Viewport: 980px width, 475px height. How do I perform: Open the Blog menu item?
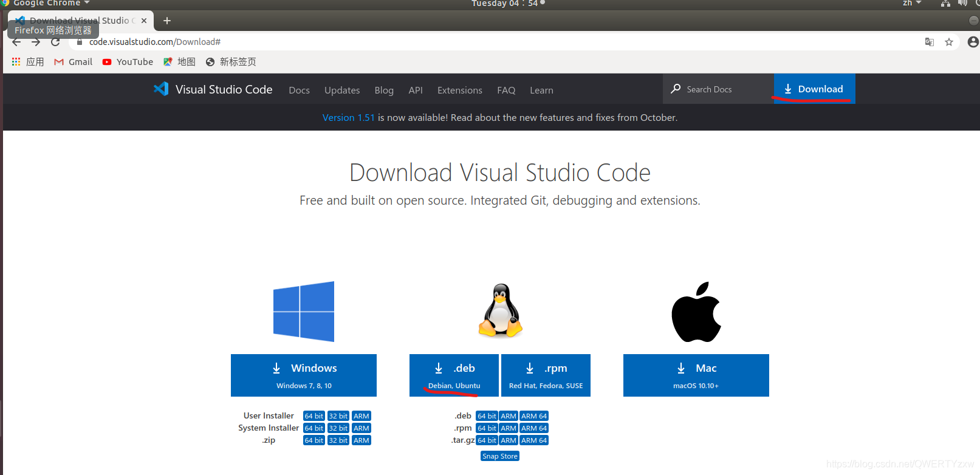(x=384, y=90)
